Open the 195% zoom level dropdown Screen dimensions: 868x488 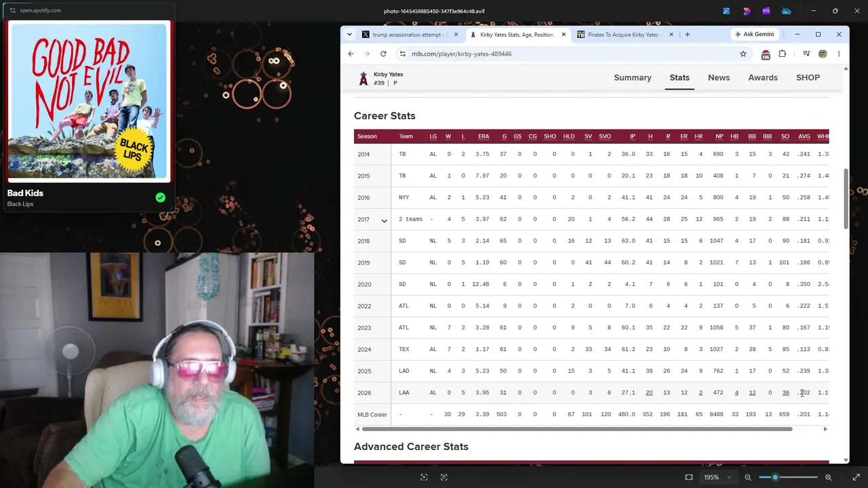[717, 477]
